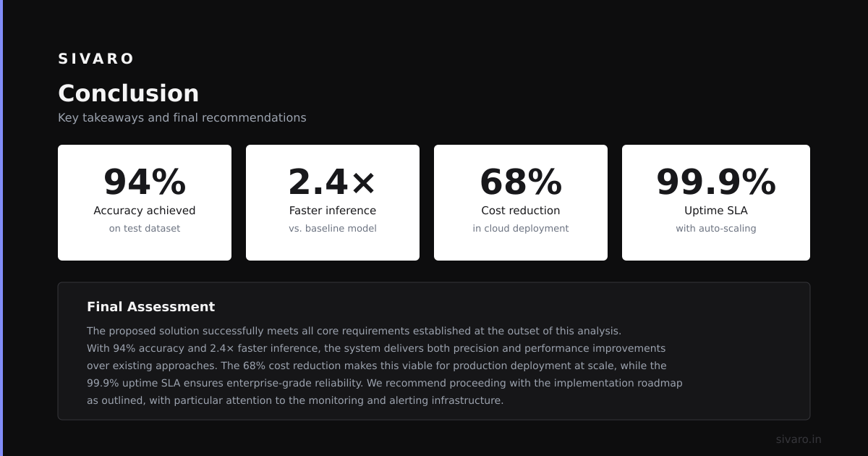Select the 'Cost reduction' label
This screenshot has height=456, width=868.
tap(521, 211)
